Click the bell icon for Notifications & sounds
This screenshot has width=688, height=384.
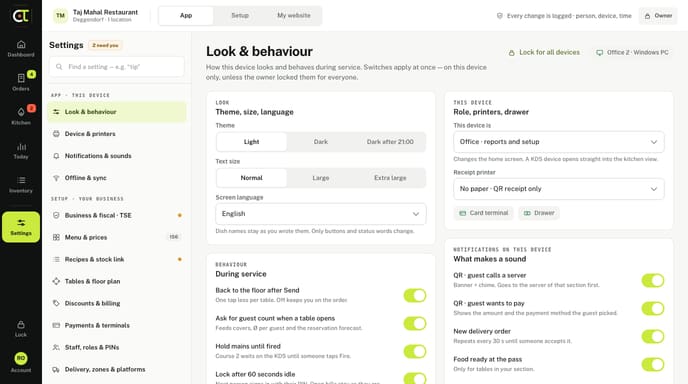56,156
